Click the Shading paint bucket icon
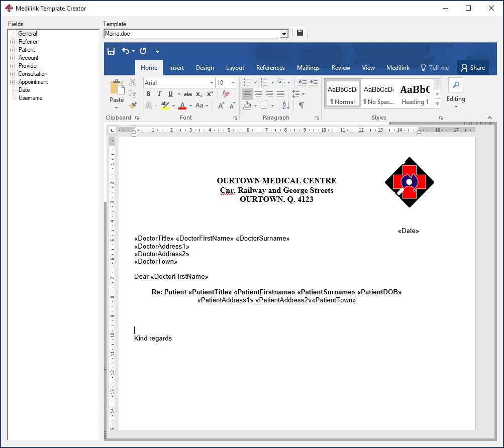The image size is (504, 448). [x=247, y=105]
